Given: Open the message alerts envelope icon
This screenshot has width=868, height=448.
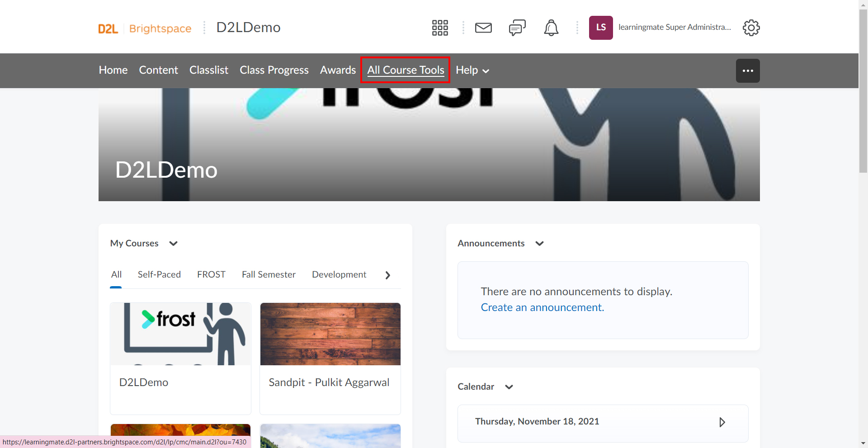Looking at the screenshot, I should [x=483, y=28].
